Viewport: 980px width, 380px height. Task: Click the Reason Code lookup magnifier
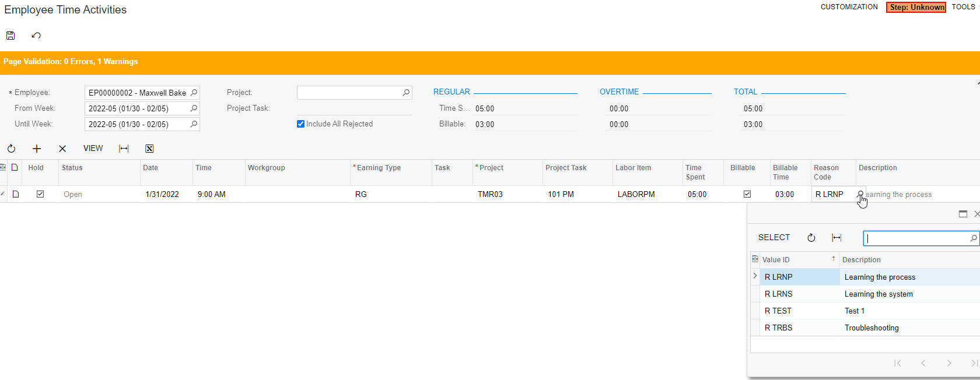pyautogui.click(x=860, y=194)
